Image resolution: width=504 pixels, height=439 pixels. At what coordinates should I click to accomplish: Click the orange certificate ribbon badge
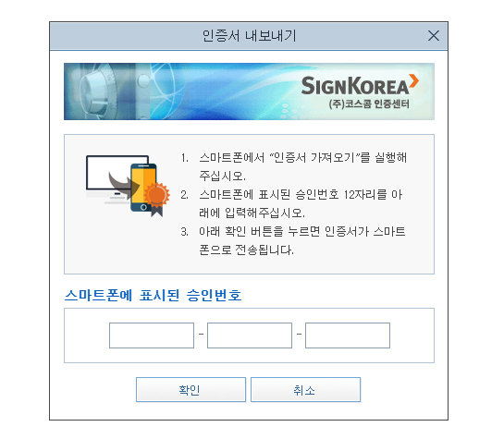(x=157, y=199)
